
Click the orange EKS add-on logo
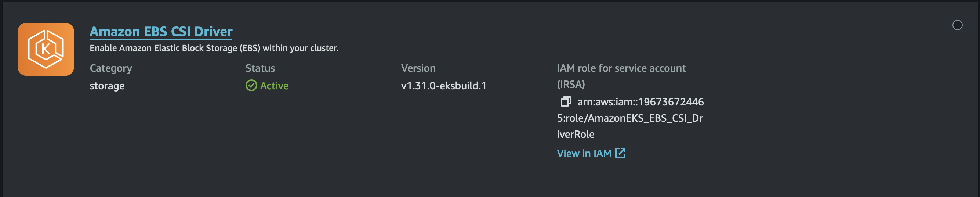pos(46,49)
